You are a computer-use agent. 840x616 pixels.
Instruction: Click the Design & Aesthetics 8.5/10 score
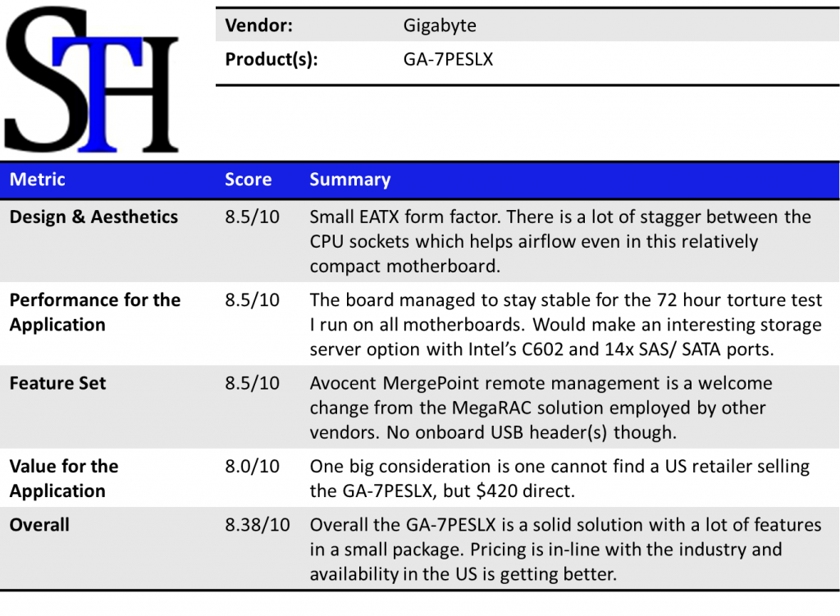coord(252,217)
